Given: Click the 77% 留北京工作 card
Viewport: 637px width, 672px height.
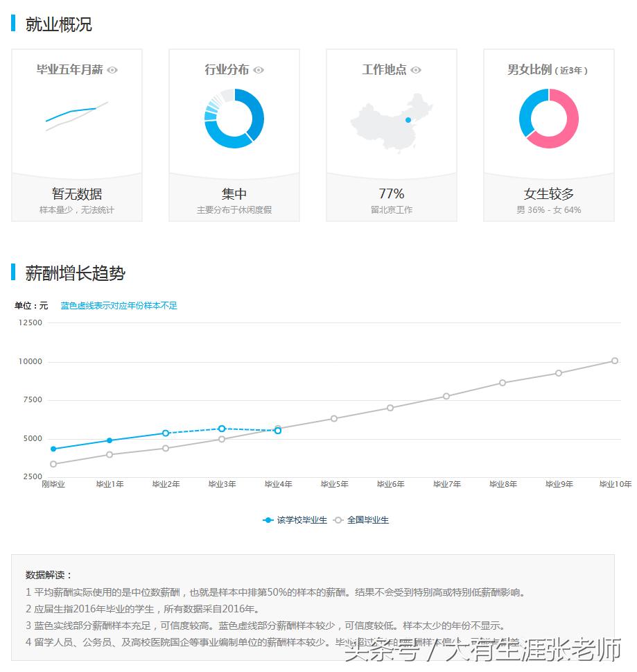Looking at the screenshot, I should [x=392, y=196].
